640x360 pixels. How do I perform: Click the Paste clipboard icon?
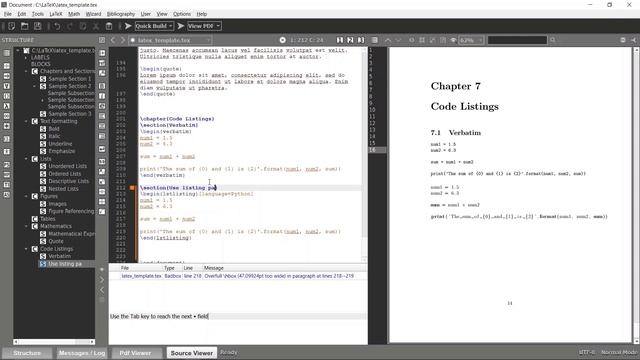pyautogui.click(x=109, y=26)
